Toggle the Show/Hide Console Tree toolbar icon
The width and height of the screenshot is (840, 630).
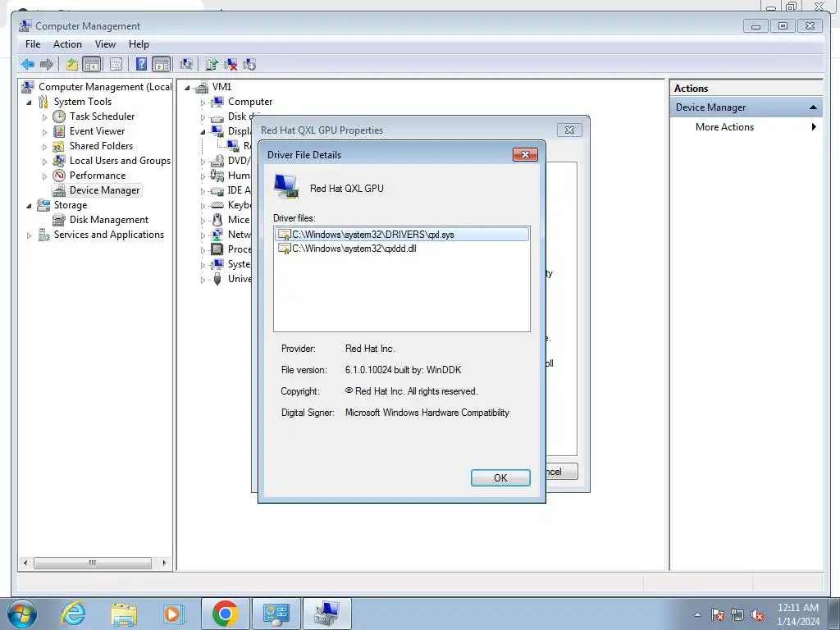point(92,65)
